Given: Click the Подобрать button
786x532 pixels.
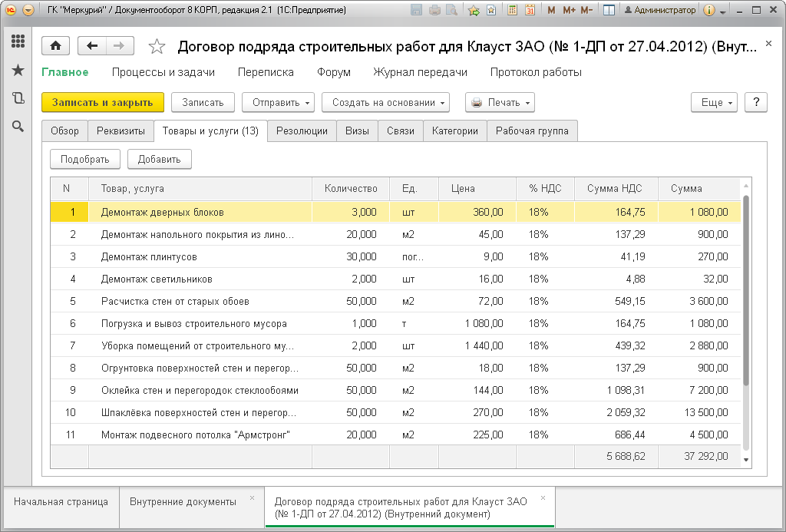Looking at the screenshot, I should [x=84, y=159].
